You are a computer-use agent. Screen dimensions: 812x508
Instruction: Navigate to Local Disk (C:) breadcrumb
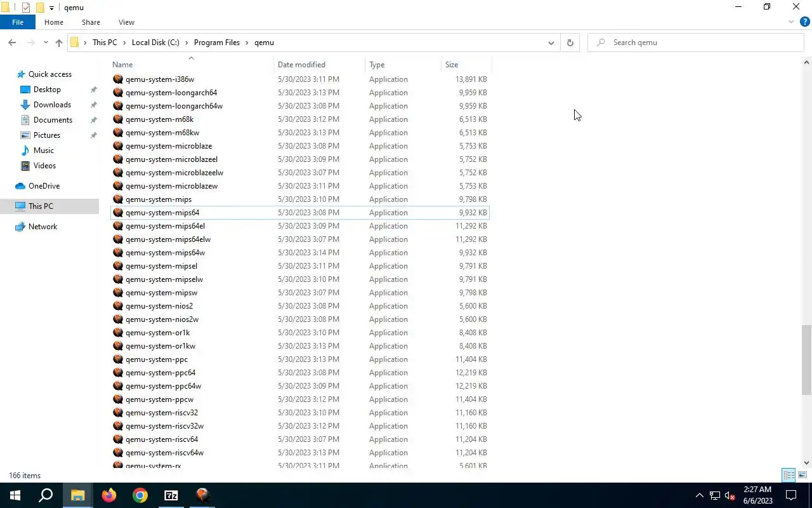(x=155, y=43)
